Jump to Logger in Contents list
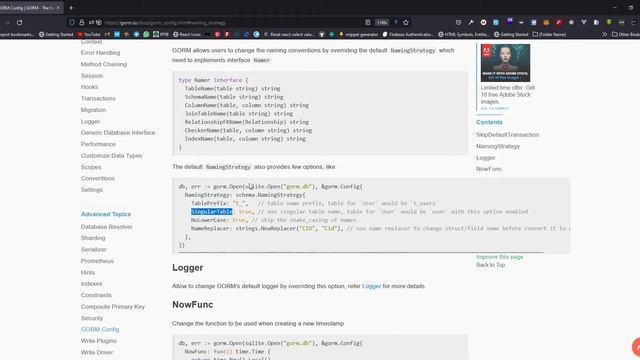The height and width of the screenshot is (360, 640). (486, 158)
